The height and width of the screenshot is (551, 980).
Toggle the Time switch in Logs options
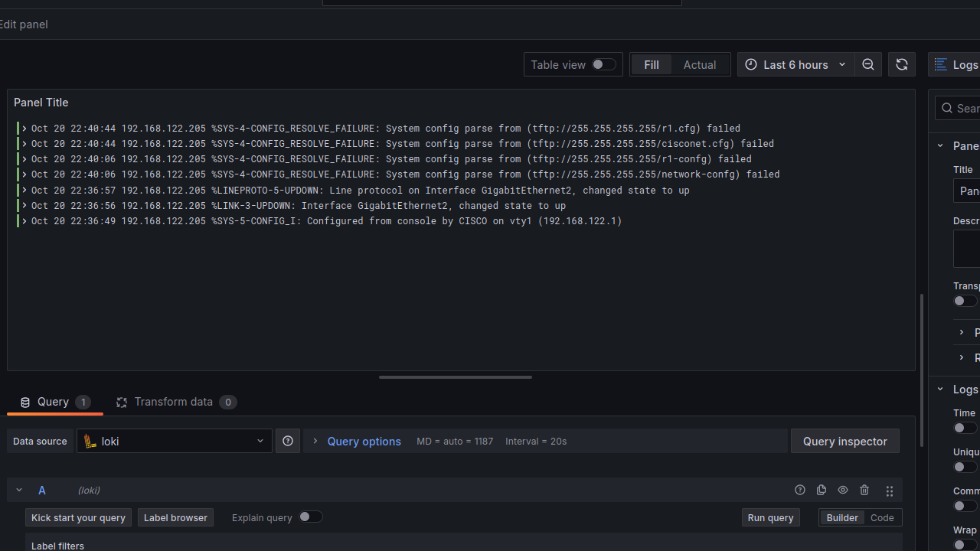965,428
